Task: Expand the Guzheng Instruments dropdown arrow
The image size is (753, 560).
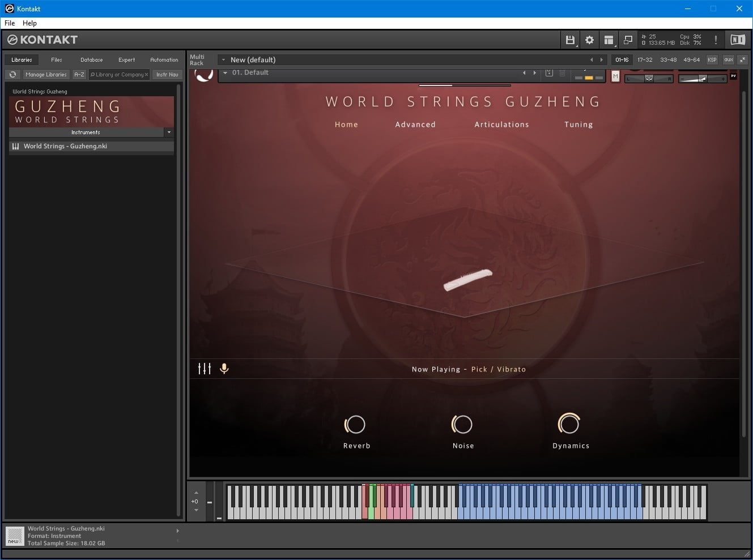Action: pyautogui.click(x=169, y=132)
